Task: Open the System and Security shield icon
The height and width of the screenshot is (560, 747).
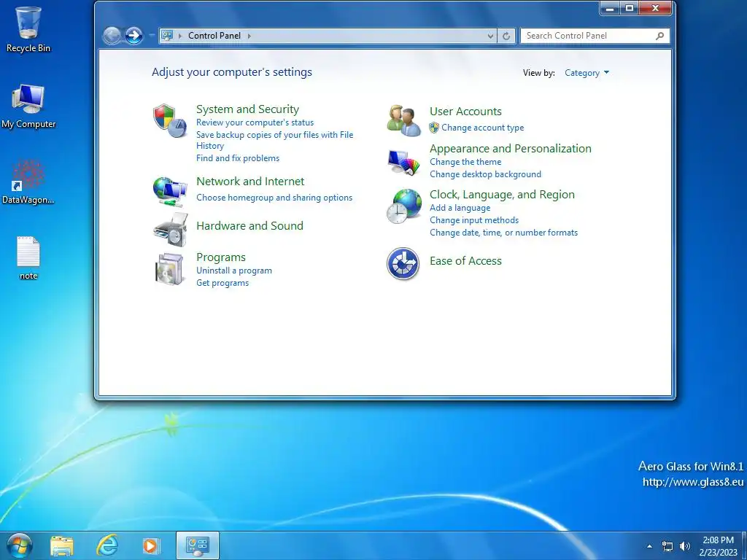Action: [x=169, y=121]
